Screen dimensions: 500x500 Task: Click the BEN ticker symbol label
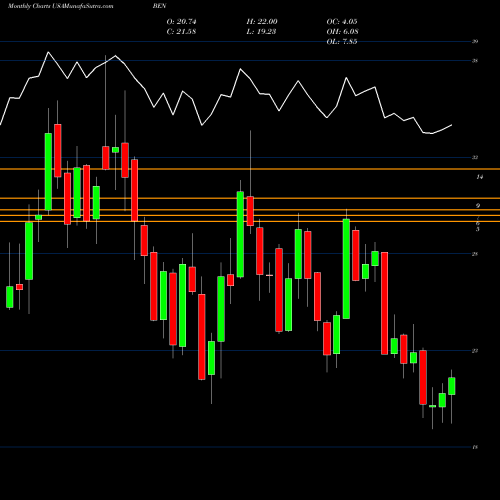coord(159,6)
